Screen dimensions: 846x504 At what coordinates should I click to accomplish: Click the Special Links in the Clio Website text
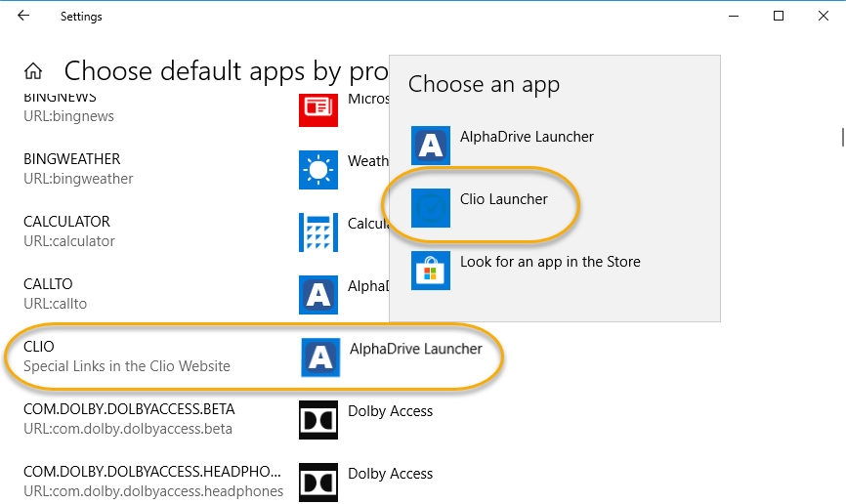(127, 366)
